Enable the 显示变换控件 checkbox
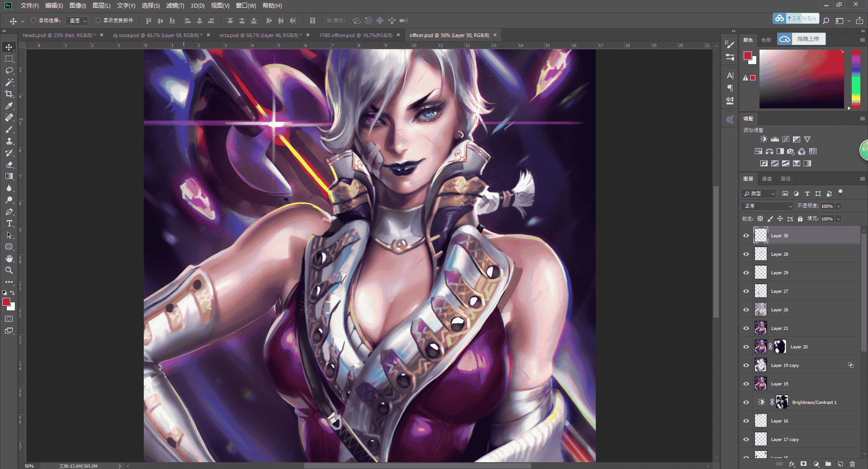868x469 pixels. pyautogui.click(x=98, y=20)
